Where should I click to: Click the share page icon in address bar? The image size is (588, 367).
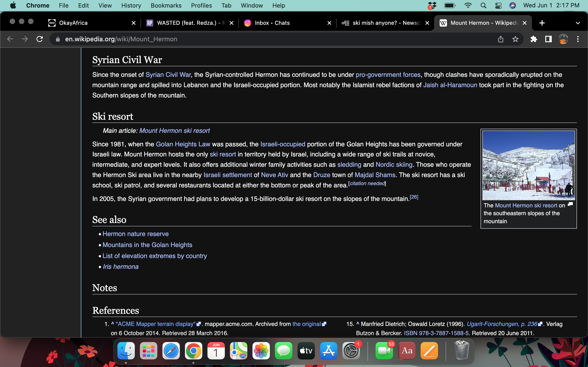pos(500,39)
